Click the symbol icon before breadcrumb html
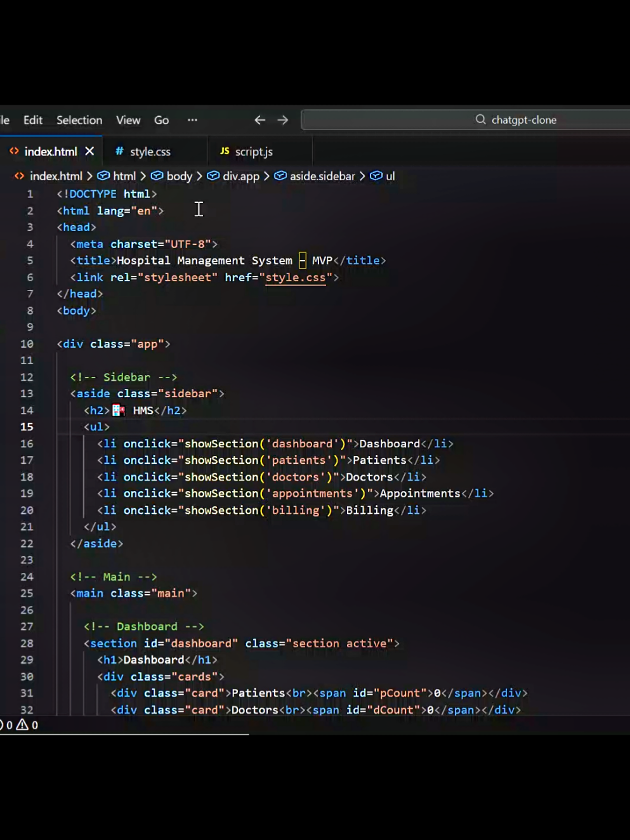The height and width of the screenshot is (840, 630). (103, 176)
